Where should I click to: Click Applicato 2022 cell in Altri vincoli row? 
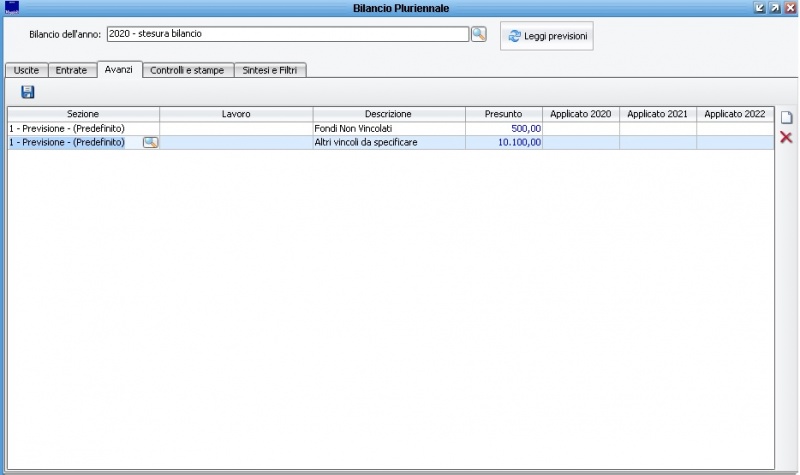click(735, 142)
